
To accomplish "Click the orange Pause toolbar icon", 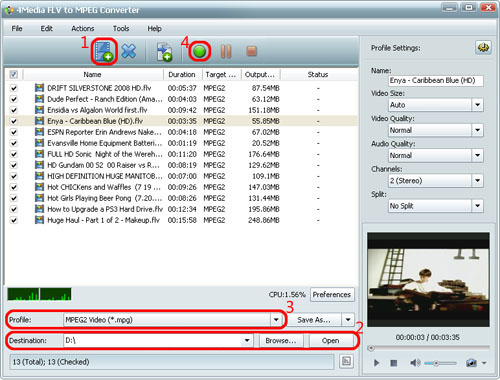I will (x=226, y=51).
